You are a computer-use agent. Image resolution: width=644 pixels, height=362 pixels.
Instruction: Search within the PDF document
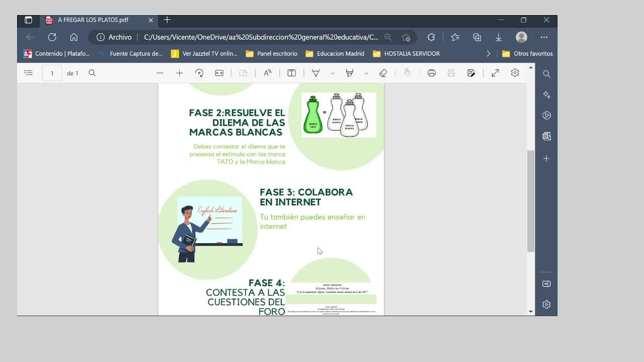(92, 73)
